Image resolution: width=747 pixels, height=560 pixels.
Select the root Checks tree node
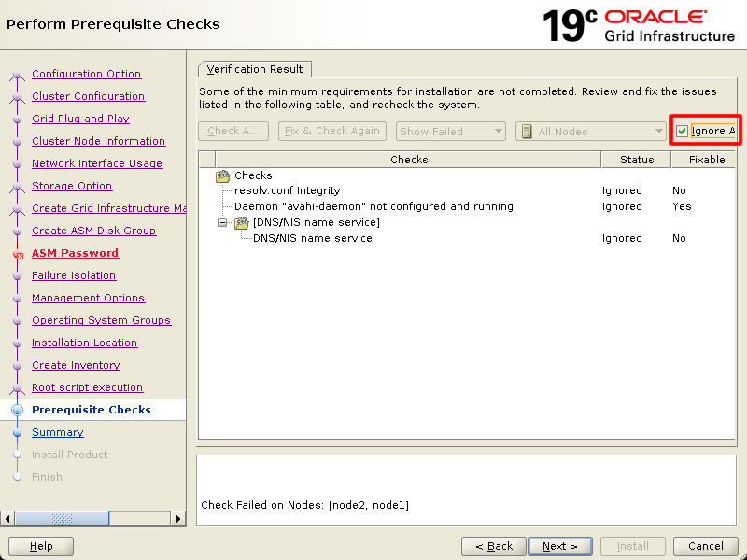point(253,175)
